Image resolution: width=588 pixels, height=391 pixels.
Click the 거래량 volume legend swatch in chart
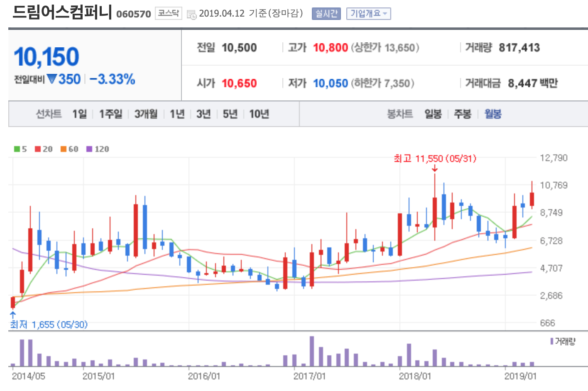tap(552, 341)
